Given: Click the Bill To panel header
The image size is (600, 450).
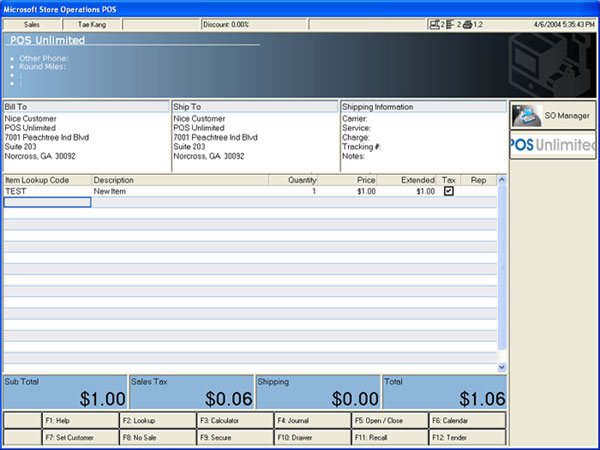Looking at the screenshot, I should click(86, 107).
